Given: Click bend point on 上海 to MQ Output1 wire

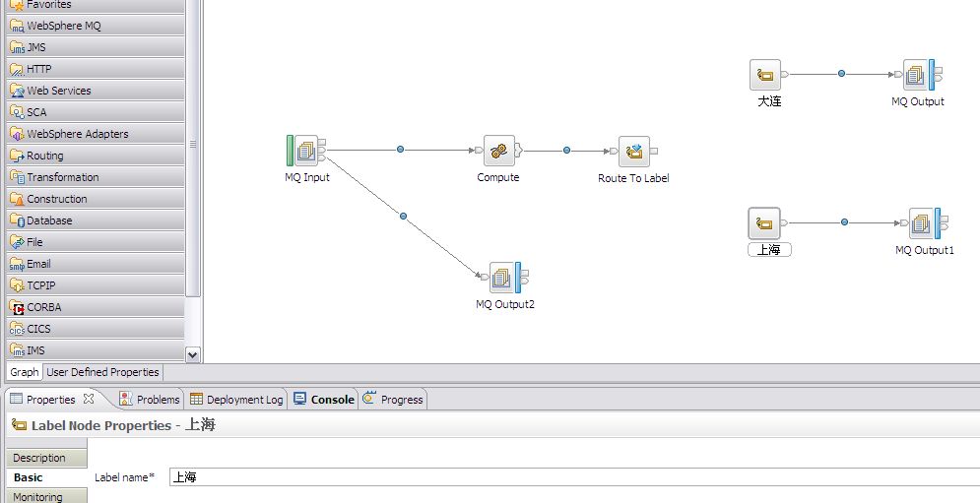Looking at the screenshot, I should 844,221.
